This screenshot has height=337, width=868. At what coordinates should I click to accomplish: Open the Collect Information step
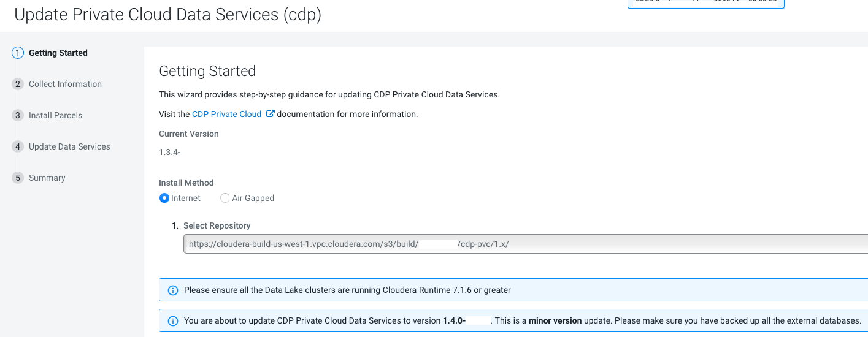pyautogui.click(x=65, y=84)
